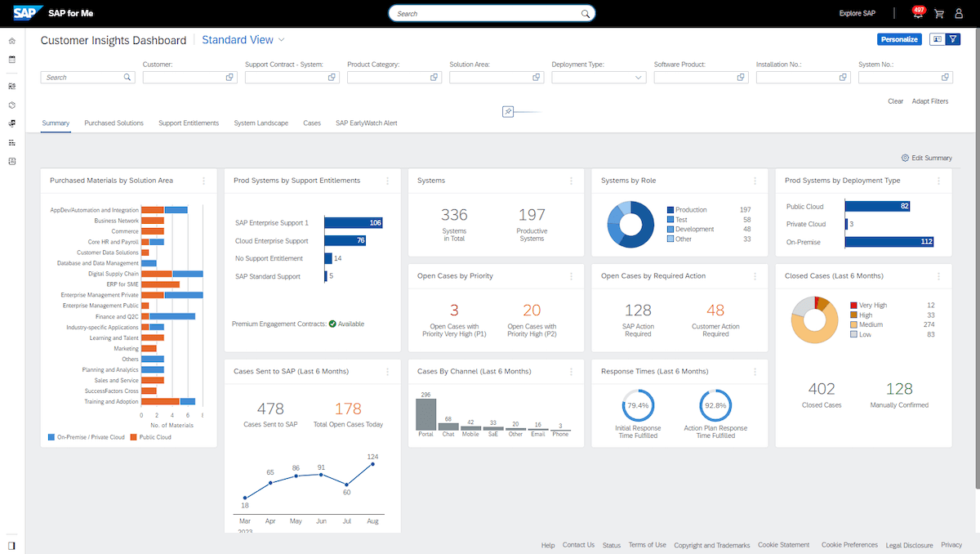Expand the Standard View variant dropdown
The image size is (980, 554).
[281, 39]
